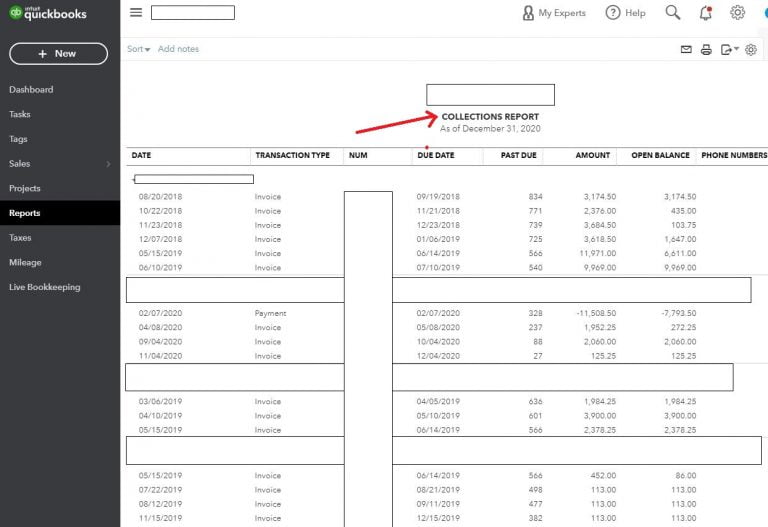Email the report
Viewport: 768px width, 527px height.
[x=686, y=49]
